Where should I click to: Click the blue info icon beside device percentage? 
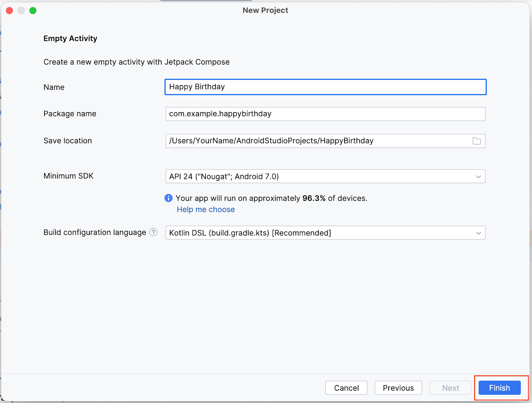[x=169, y=198]
